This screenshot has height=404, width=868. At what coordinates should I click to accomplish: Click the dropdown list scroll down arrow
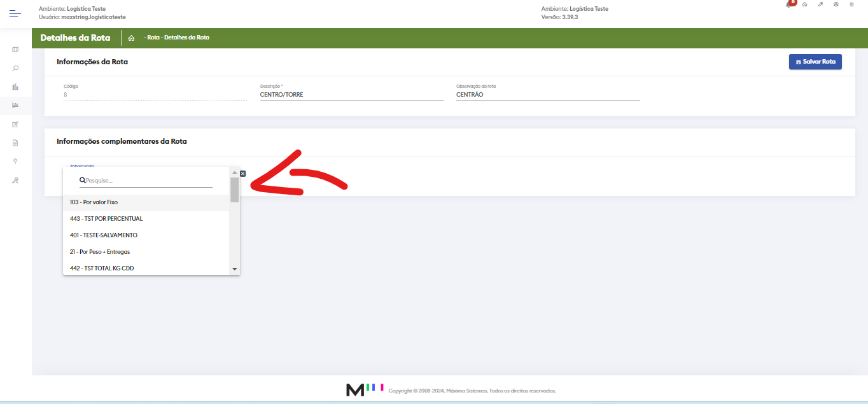tap(235, 269)
